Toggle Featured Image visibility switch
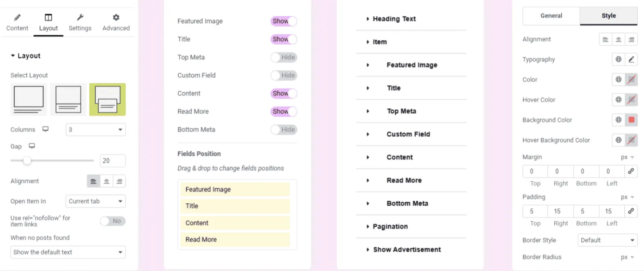Image resolution: width=644 pixels, height=271 pixels. [284, 21]
